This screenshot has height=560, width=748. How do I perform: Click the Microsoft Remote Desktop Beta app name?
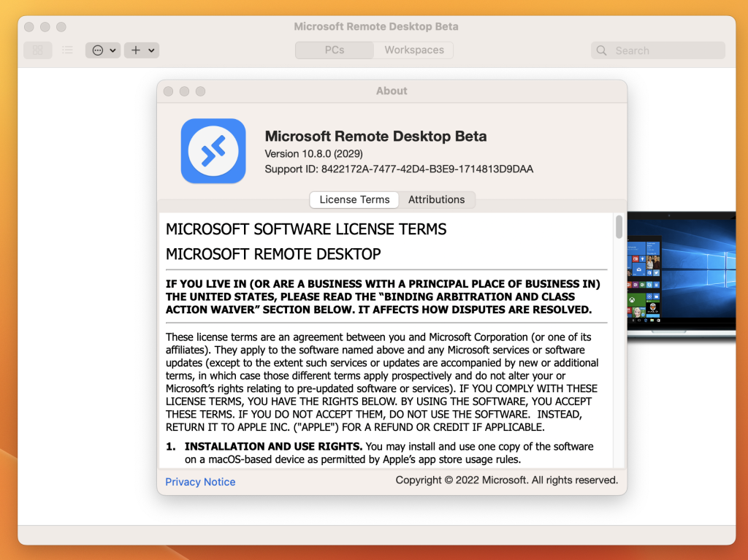(x=376, y=136)
